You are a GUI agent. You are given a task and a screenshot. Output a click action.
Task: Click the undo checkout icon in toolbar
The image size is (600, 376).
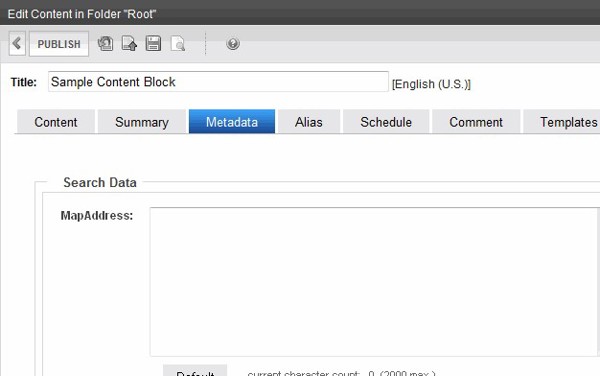pos(105,44)
